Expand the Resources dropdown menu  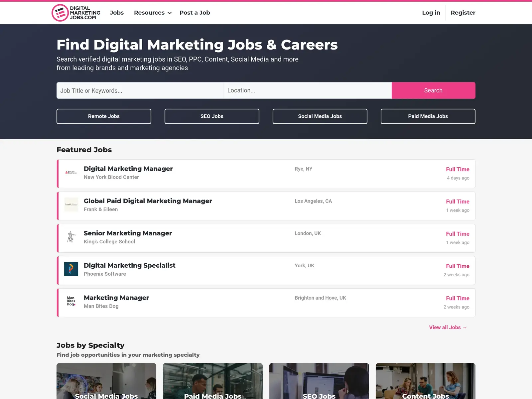coord(153,13)
